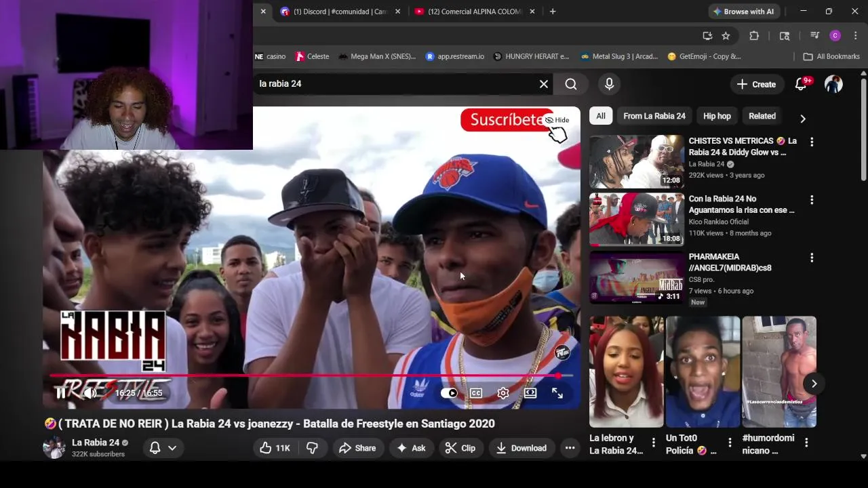The width and height of the screenshot is (868, 488).
Task: Mute the video using the speaker icon
Action: tap(90, 393)
